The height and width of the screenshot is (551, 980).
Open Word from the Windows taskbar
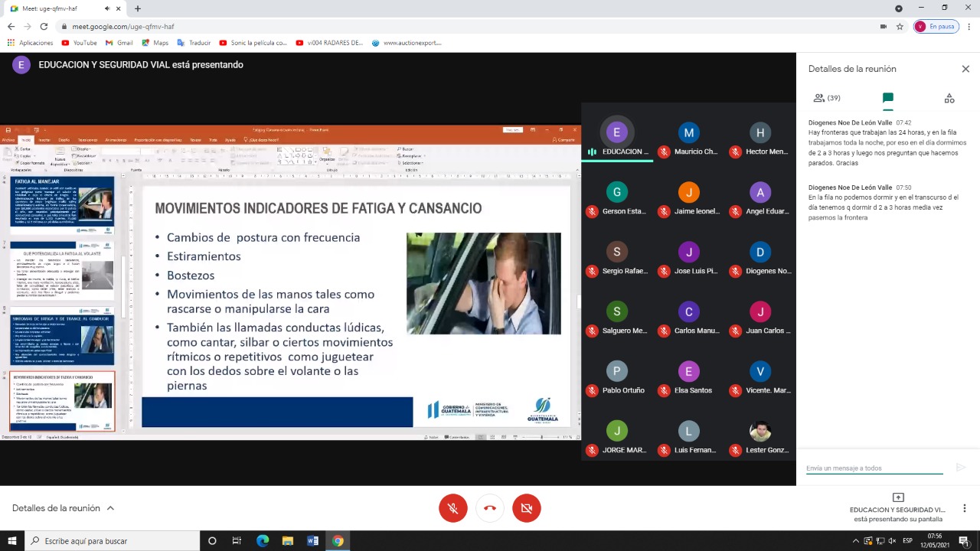pos(312,541)
